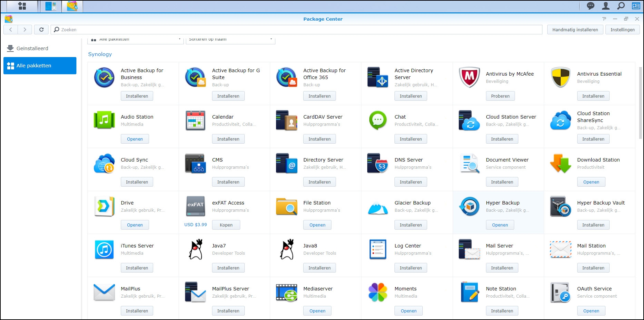Viewport: 644px width, 320px height.
Task: Click the Mediaserver film icon
Action: coord(287,292)
